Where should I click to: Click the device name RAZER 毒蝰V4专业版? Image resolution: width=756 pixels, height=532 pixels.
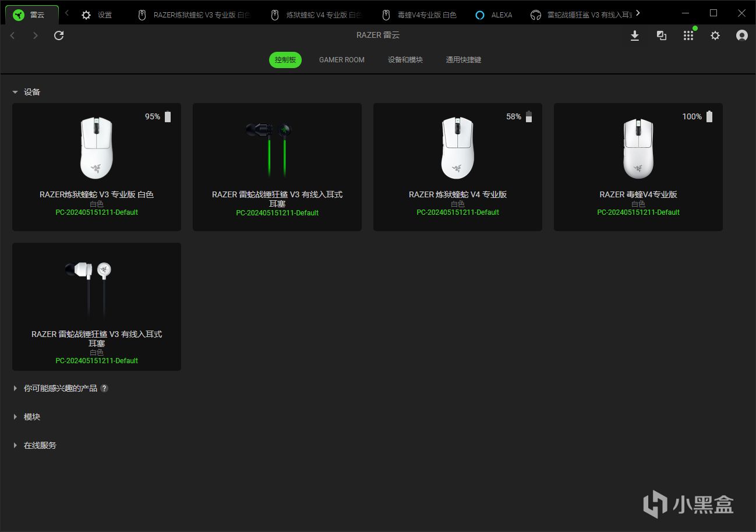pos(638,194)
